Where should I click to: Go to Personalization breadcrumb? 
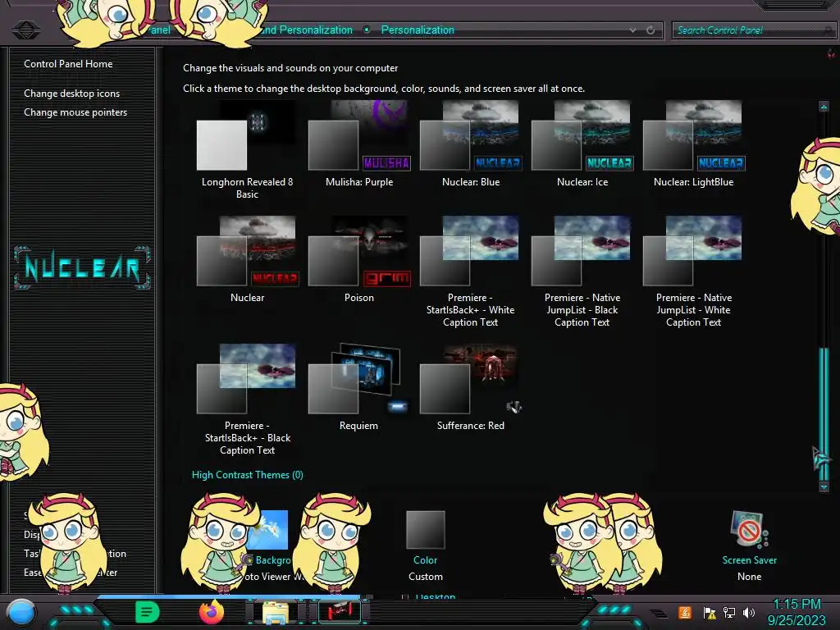point(418,30)
